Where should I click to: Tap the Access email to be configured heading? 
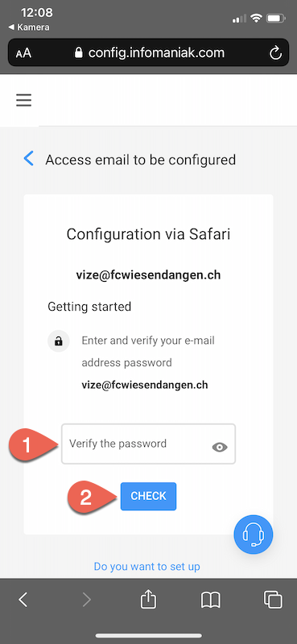click(x=141, y=159)
